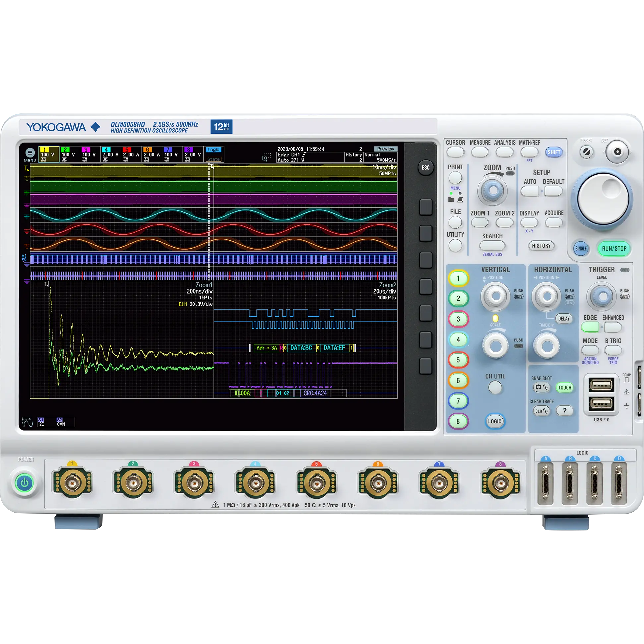Select the upper USB 2.0 port
This screenshot has width=644, height=644.
click(601, 386)
